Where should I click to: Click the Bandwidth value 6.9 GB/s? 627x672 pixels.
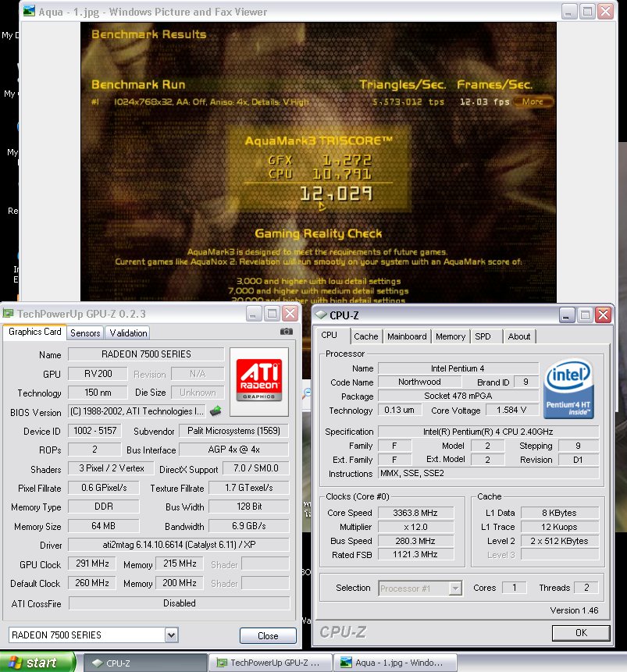(249, 526)
